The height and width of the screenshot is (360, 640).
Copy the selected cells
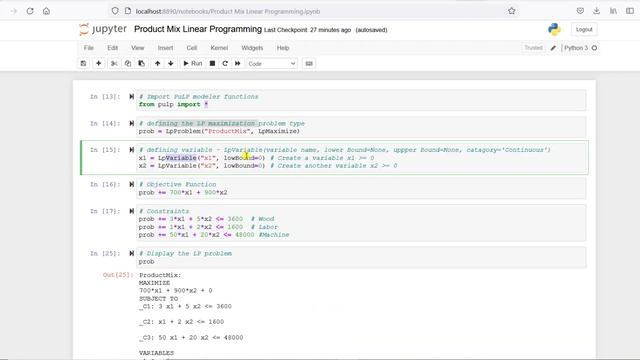128,63
